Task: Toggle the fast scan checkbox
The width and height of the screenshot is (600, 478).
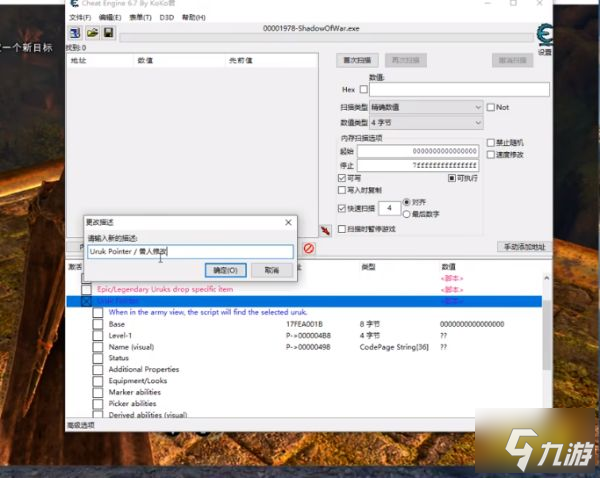Action: (342, 208)
